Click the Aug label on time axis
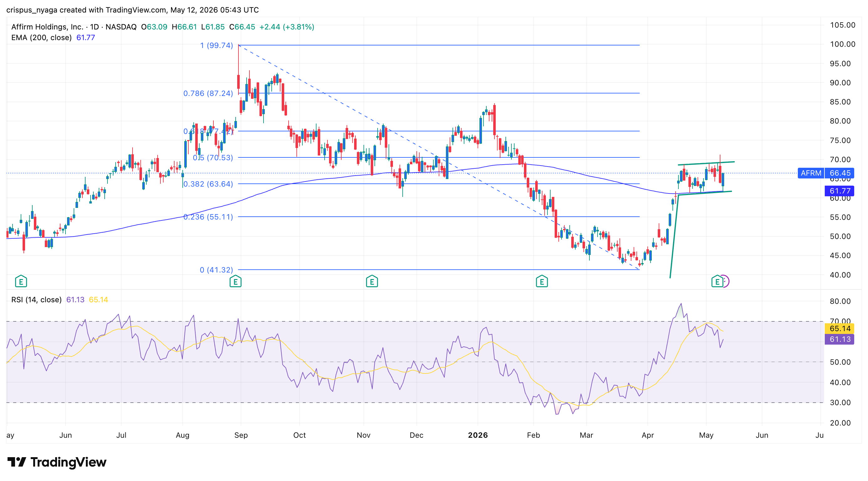 (183, 435)
